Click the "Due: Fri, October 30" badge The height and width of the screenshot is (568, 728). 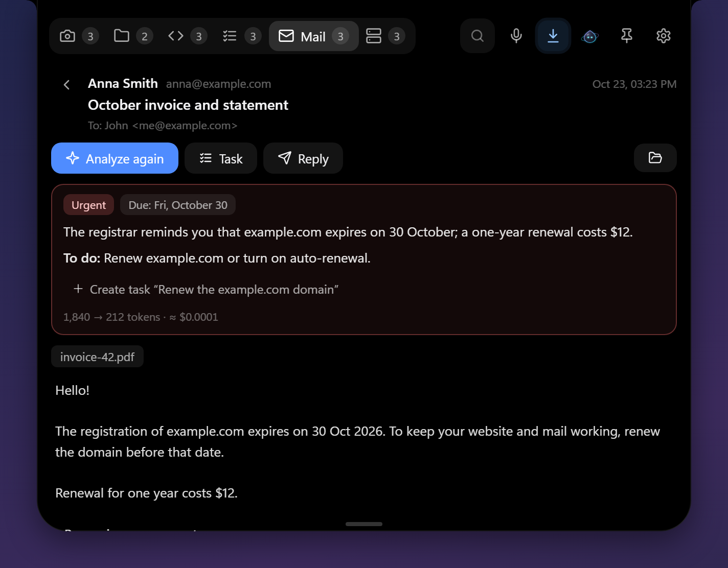point(178,205)
